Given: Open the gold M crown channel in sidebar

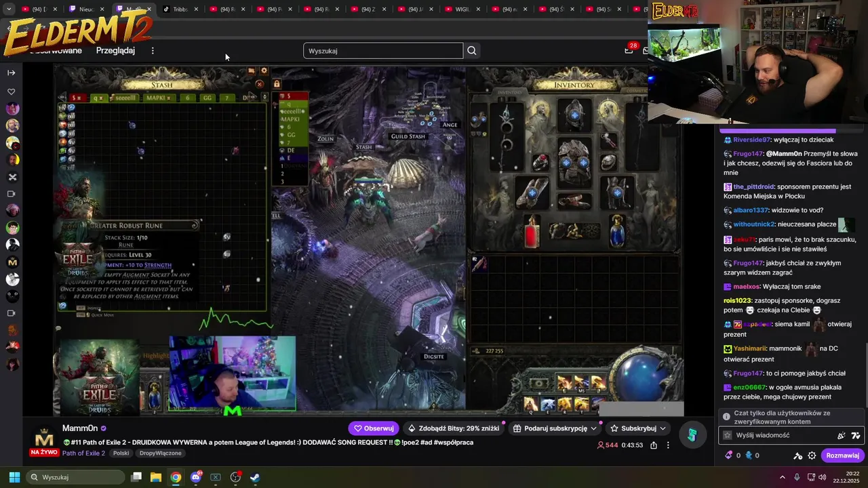Looking at the screenshot, I should pyautogui.click(x=12, y=262).
